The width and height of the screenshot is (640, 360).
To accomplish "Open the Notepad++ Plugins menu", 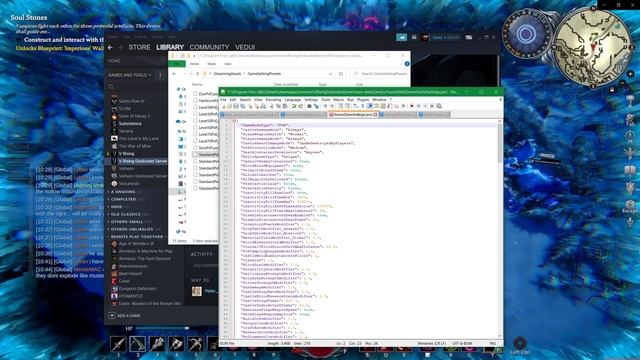I will tap(363, 100).
